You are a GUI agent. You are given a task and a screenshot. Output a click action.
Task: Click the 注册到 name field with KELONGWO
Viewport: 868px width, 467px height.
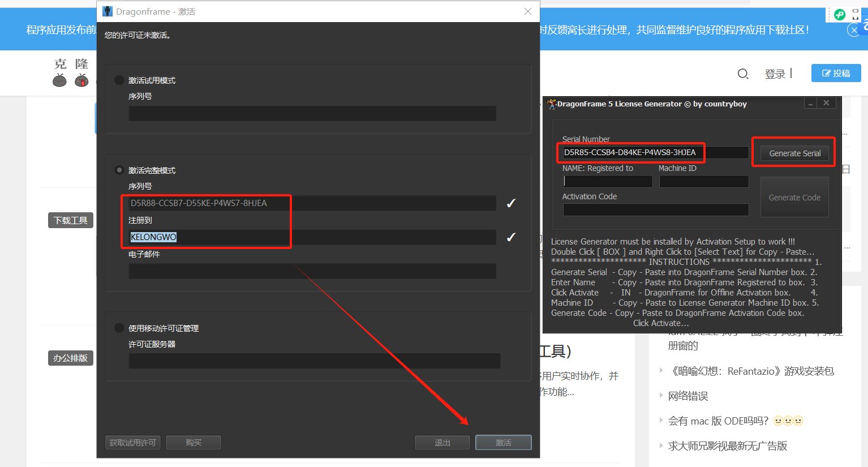pyautogui.click(x=312, y=237)
